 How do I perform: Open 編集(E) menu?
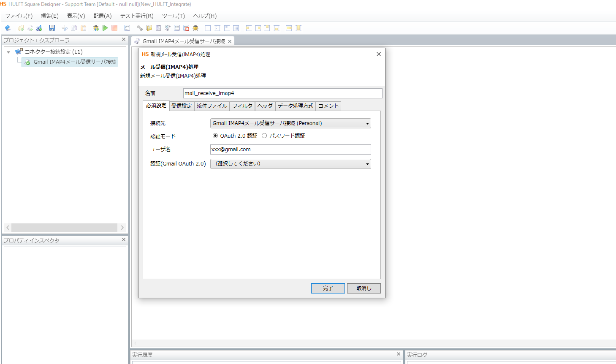(x=49, y=16)
